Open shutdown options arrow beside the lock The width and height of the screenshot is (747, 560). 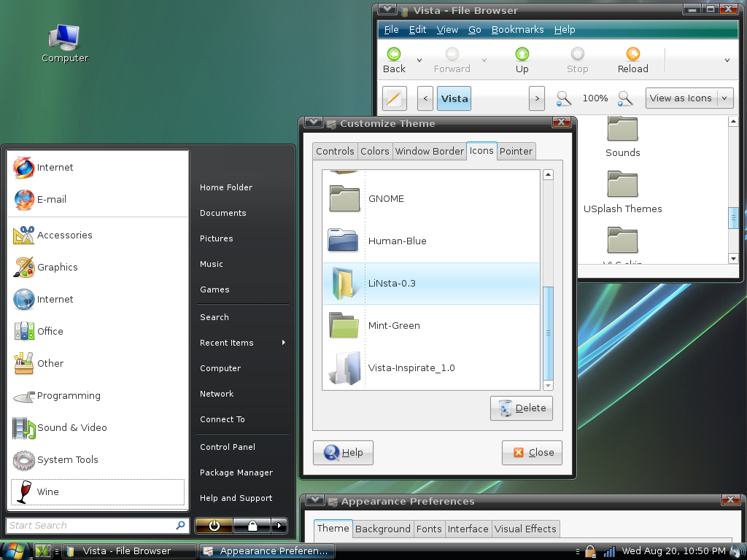[279, 525]
